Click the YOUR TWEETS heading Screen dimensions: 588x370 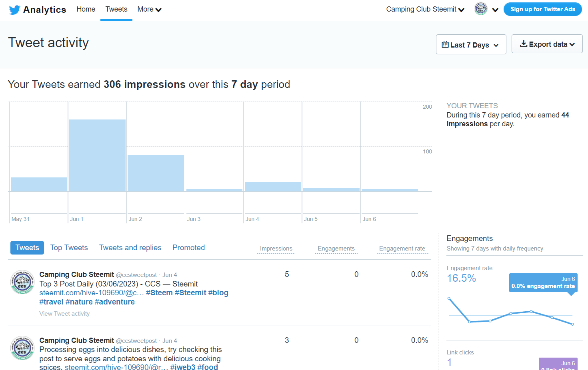click(472, 106)
